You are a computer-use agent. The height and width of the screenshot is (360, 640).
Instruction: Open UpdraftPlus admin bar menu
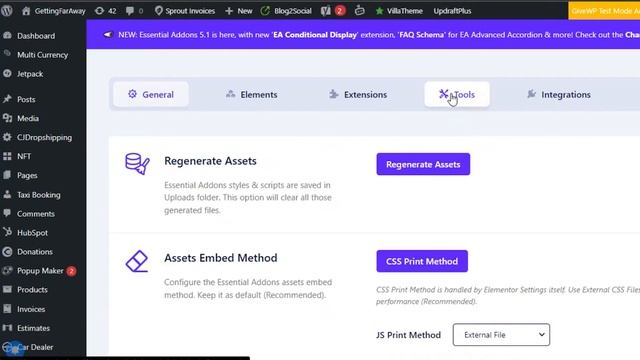click(x=452, y=11)
